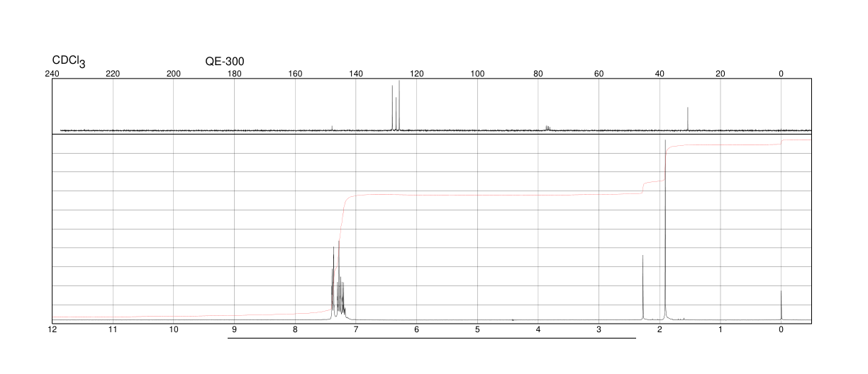Image resolution: width=868 pixels, height=374 pixels.
Task: Select the 60 tick label on carbon scale
Action: click(x=599, y=74)
